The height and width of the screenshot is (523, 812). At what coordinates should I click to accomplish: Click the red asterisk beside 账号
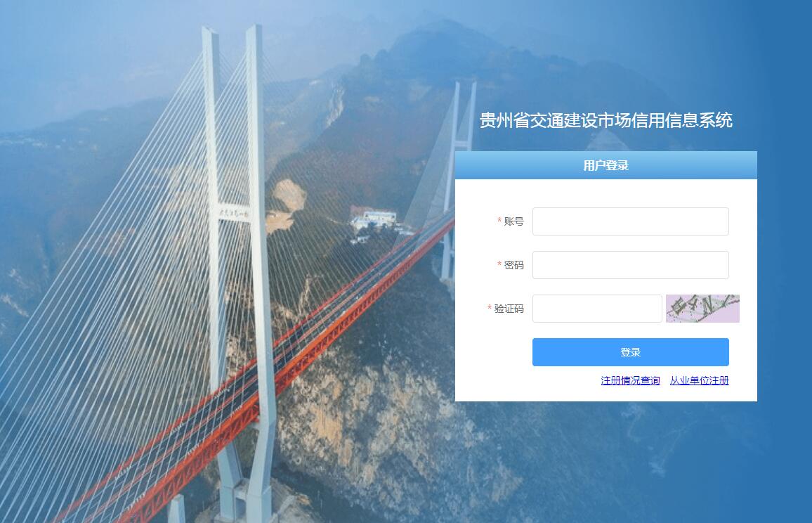[x=499, y=221]
